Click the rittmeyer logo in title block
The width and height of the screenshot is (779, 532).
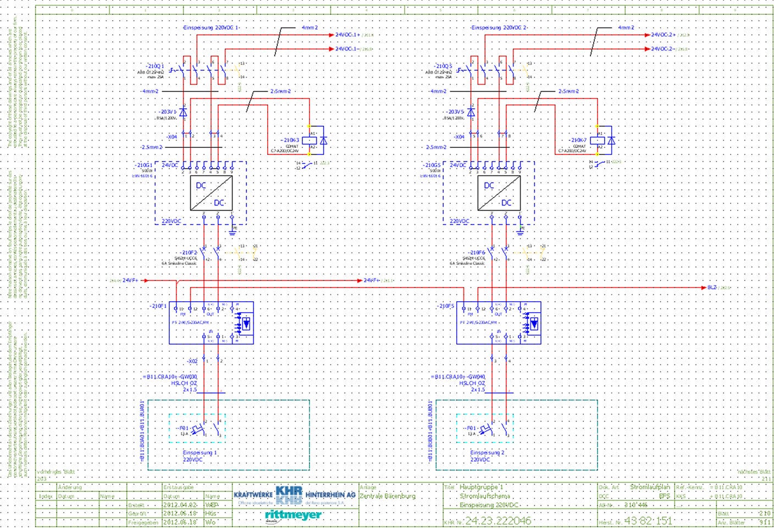[293, 515]
